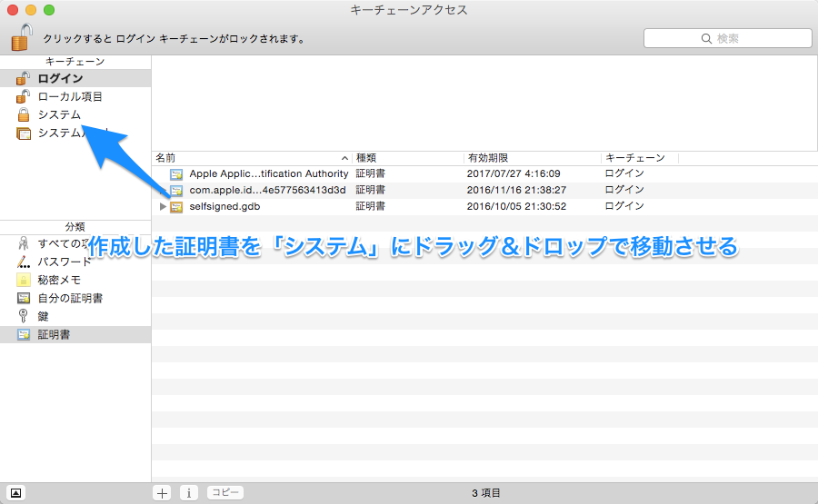Click the closed padlock icon beside システム
Viewport: 818px width, 504px height.
click(x=24, y=114)
